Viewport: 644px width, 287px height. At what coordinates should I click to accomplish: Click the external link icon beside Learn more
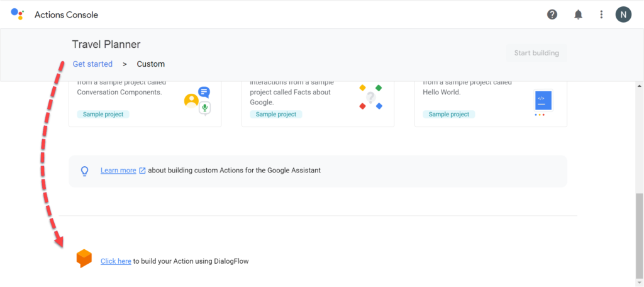(x=142, y=171)
